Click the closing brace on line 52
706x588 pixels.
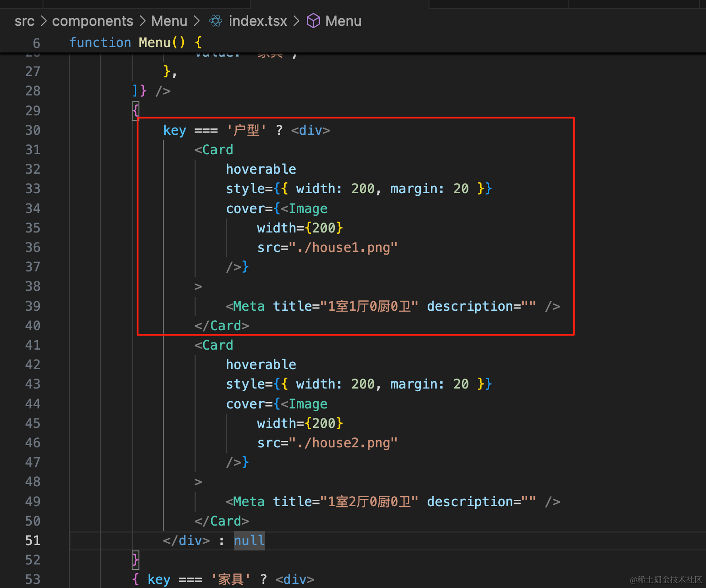tap(135, 560)
